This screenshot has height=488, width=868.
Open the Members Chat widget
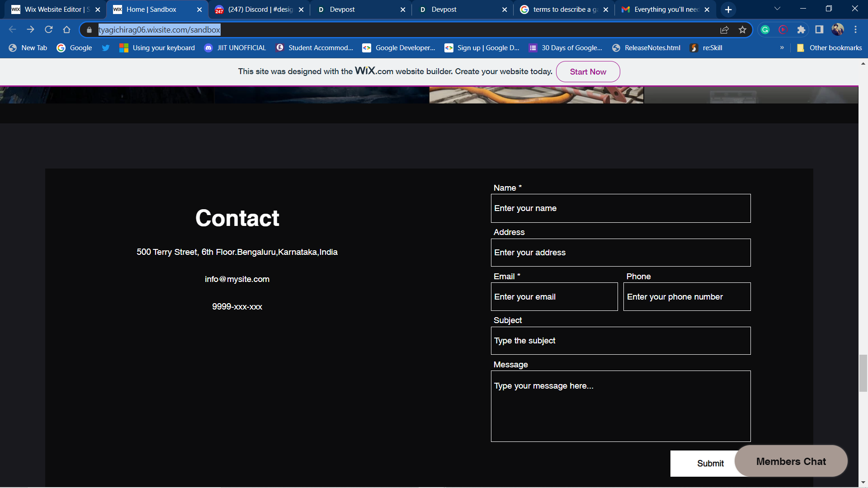[x=791, y=461]
